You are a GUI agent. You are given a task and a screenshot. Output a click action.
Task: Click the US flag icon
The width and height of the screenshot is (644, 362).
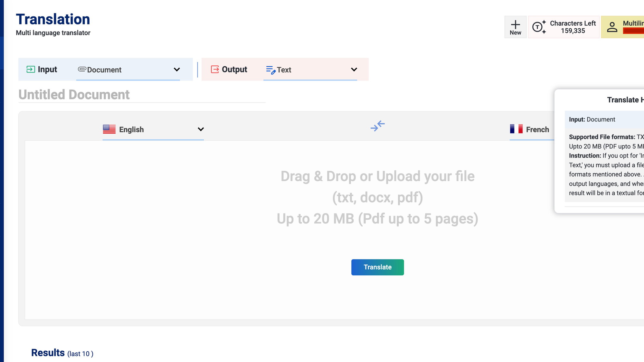click(x=109, y=129)
